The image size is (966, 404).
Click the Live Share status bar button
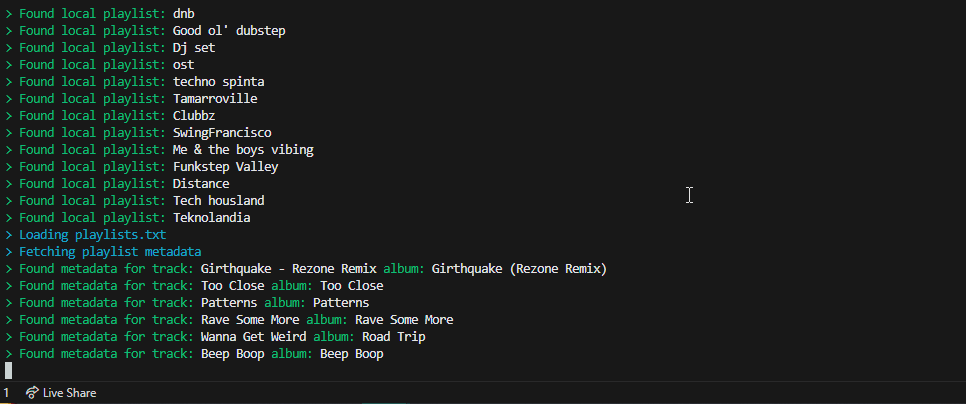[61, 393]
